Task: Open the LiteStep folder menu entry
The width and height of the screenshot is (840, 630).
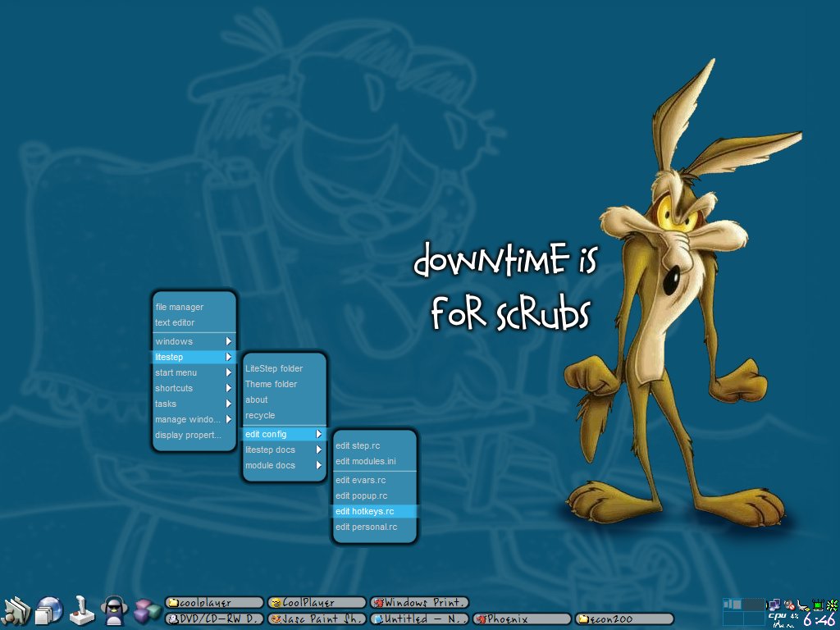Action: [285, 368]
